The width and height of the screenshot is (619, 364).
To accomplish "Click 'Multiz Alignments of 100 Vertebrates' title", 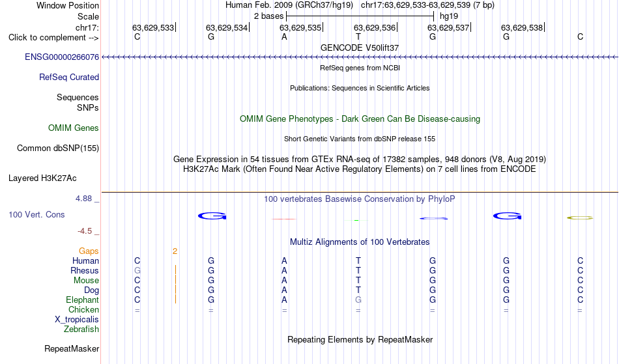I will pos(360,242).
